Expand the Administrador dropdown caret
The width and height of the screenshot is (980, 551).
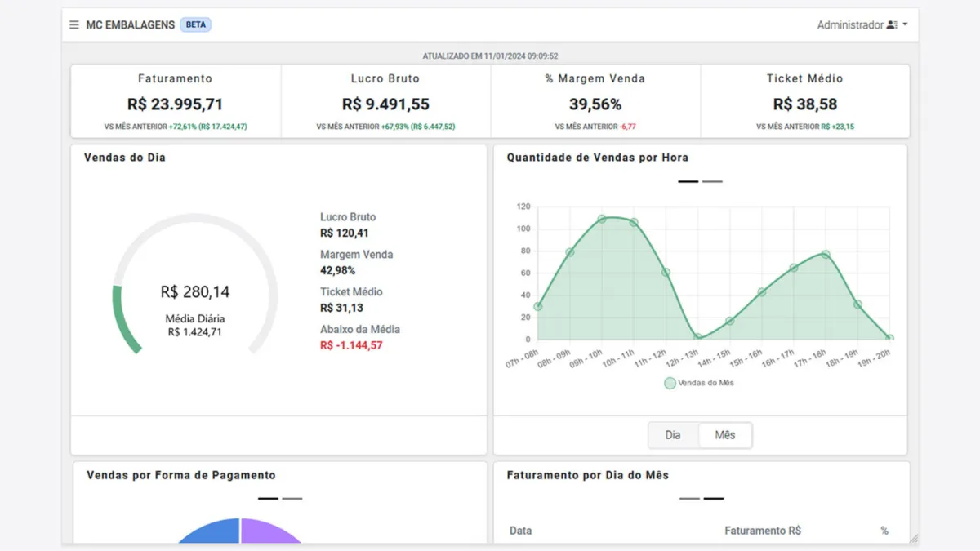coord(905,25)
